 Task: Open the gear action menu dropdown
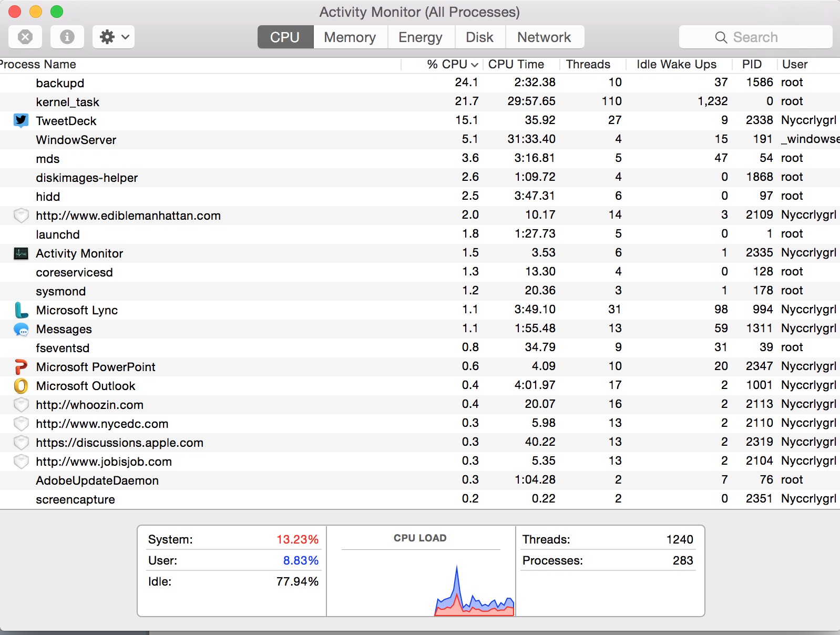(x=114, y=37)
